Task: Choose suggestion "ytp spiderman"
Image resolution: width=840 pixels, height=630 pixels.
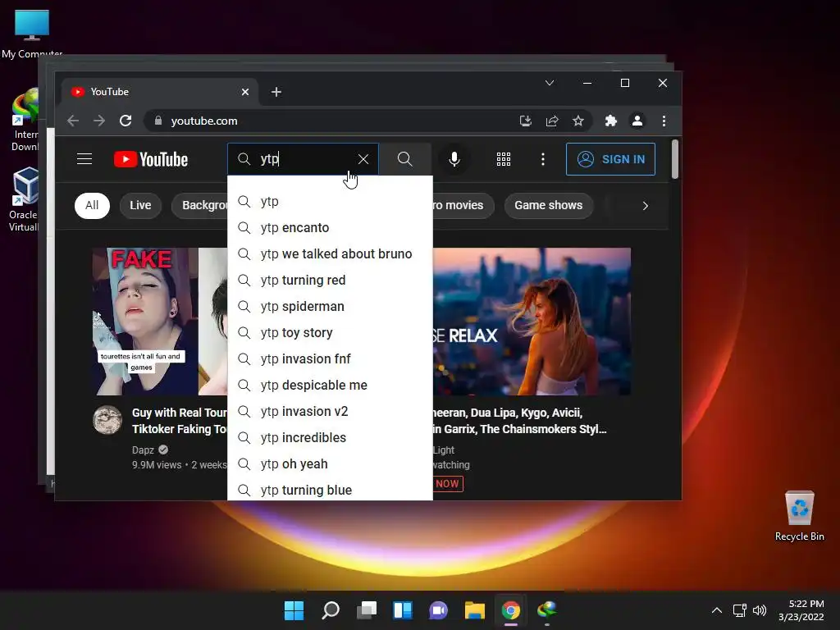Action: pos(330,307)
